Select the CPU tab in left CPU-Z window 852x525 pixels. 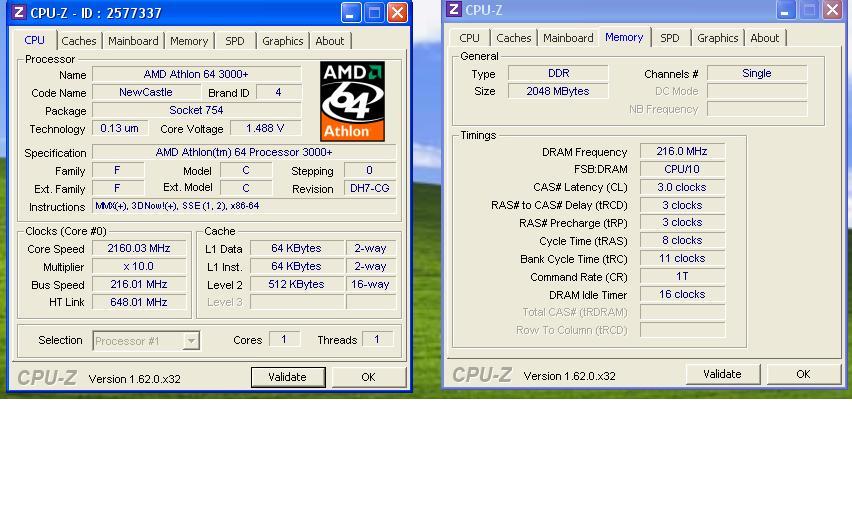34,40
